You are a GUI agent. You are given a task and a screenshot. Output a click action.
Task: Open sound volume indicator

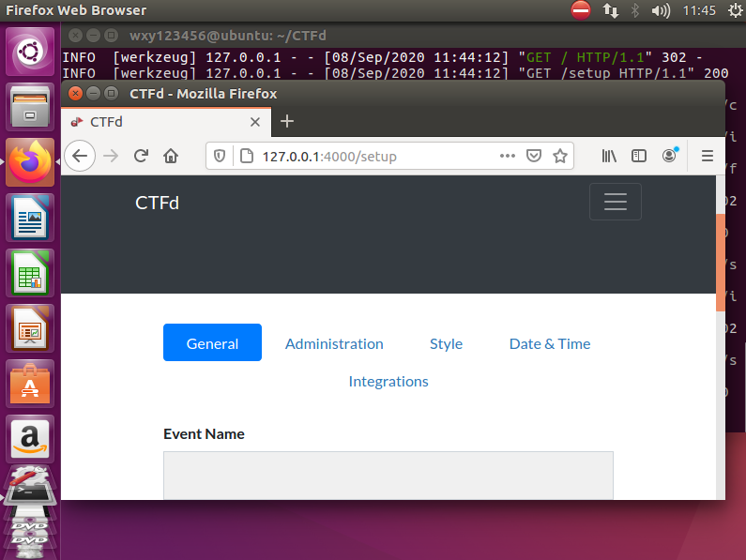coord(661,10)
